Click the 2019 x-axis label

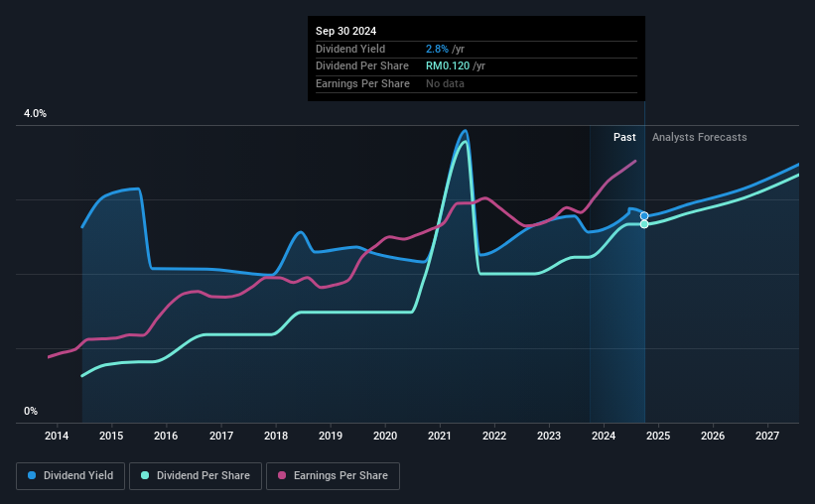[330, 436]
